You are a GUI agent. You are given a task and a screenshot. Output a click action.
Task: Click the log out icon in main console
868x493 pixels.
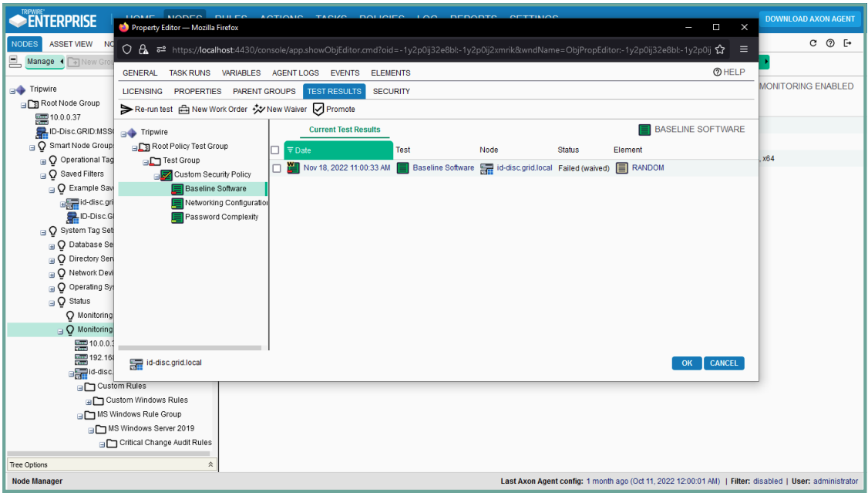tap(847, 43)
